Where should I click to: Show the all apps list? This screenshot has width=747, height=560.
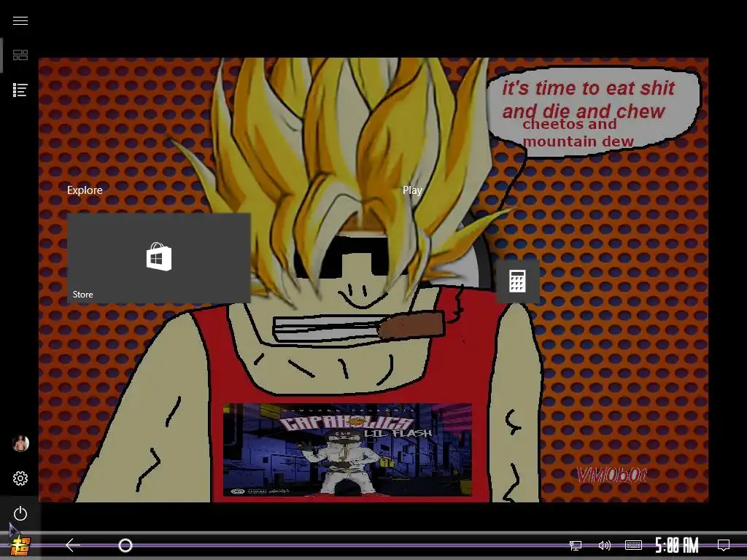tap(20, 90)
